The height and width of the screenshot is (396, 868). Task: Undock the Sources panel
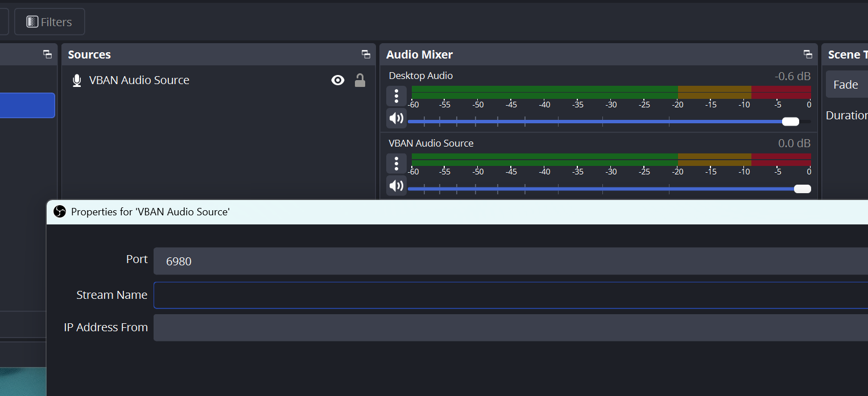tap(366, 55)
